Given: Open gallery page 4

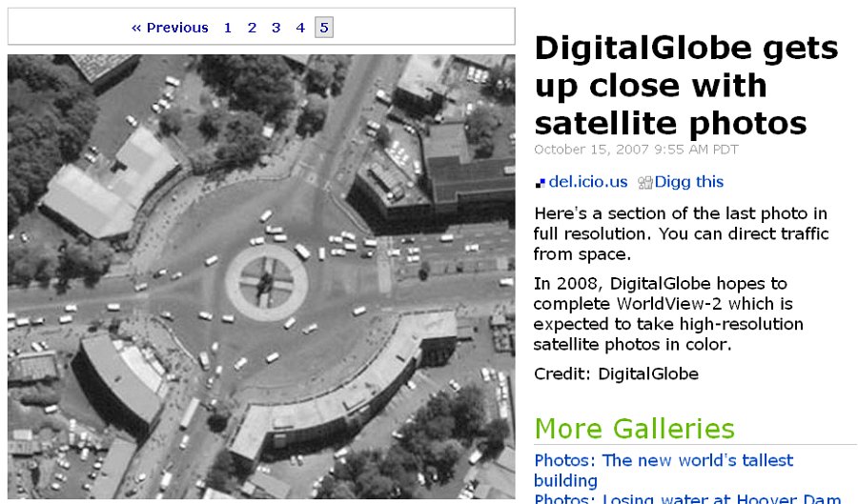Looking at the screenshot, I should [x=300, y=28].
